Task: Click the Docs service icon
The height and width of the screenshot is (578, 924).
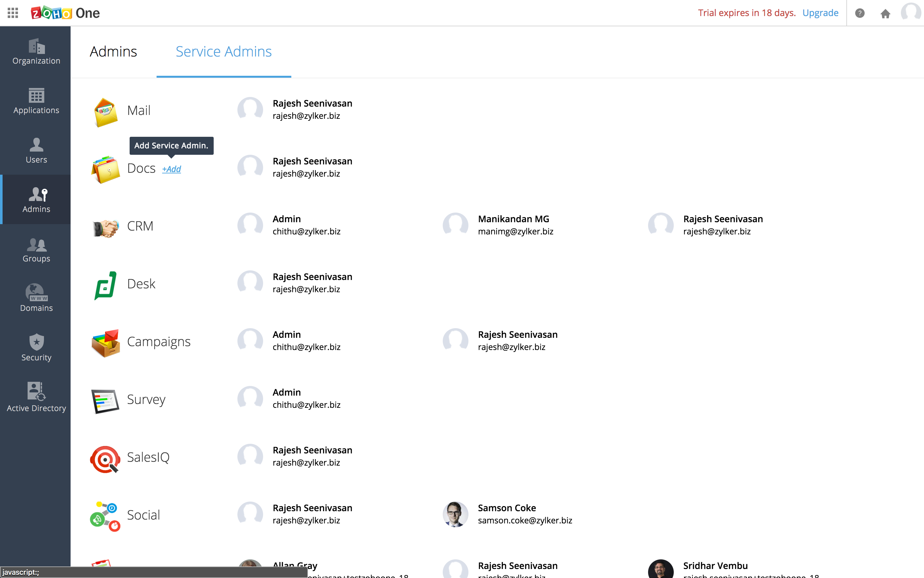Action: [105, 169]
